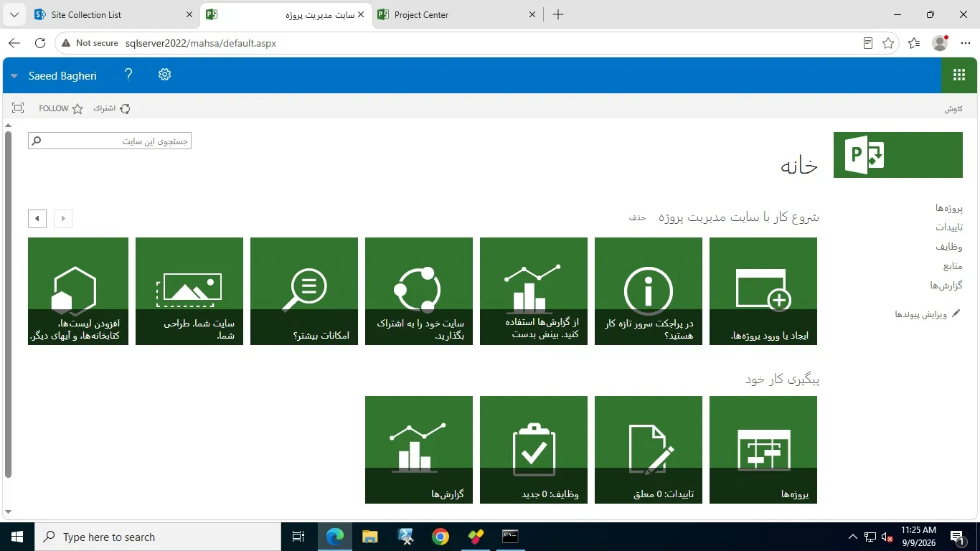The image size is (980, 551).
Task: Switch to the Project Center tab
Action: (x=456, y=14)
